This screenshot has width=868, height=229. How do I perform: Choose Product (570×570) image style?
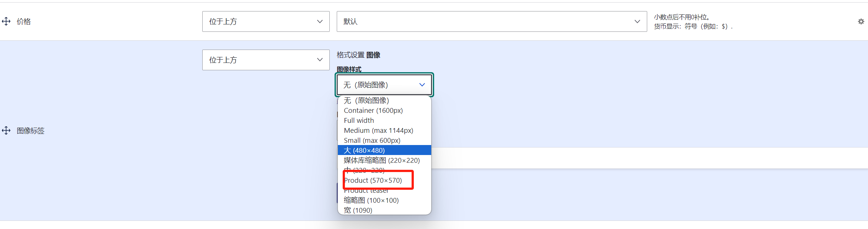coord(384,180)
